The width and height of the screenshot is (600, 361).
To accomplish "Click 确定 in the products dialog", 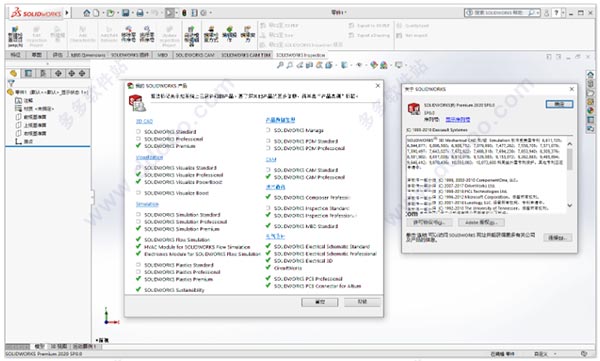I will [320, 302].
